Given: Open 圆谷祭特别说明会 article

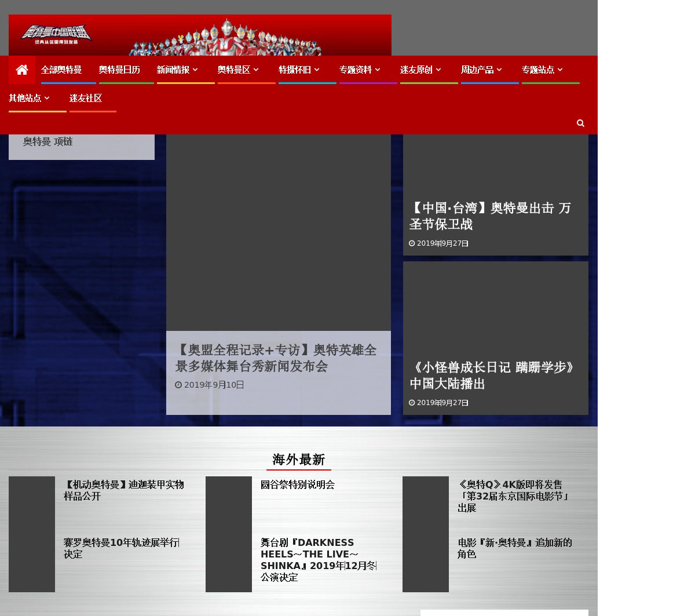Looking at the screenshot, I should click(297, 485).
